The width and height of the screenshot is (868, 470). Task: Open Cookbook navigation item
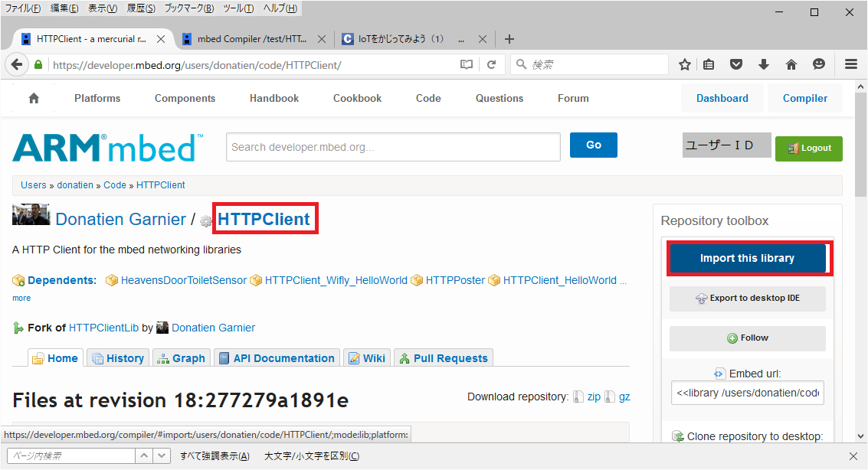point(357,99)
